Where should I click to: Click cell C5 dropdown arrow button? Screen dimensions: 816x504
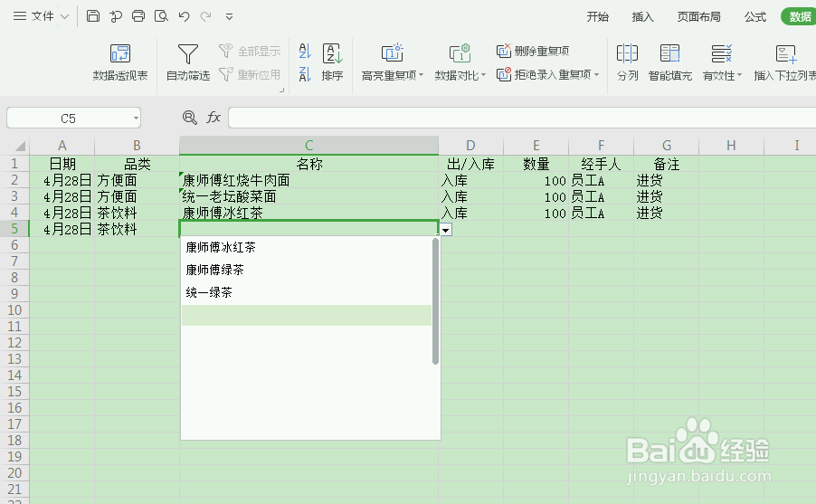pyautogui.click(x=446, y=230)
